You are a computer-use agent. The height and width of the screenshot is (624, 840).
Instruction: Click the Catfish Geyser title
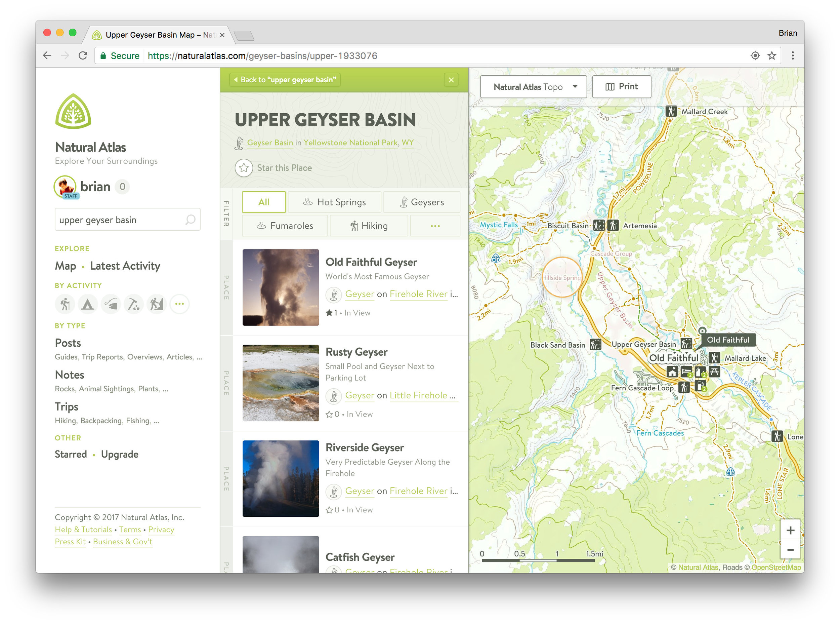click(360, 557)
